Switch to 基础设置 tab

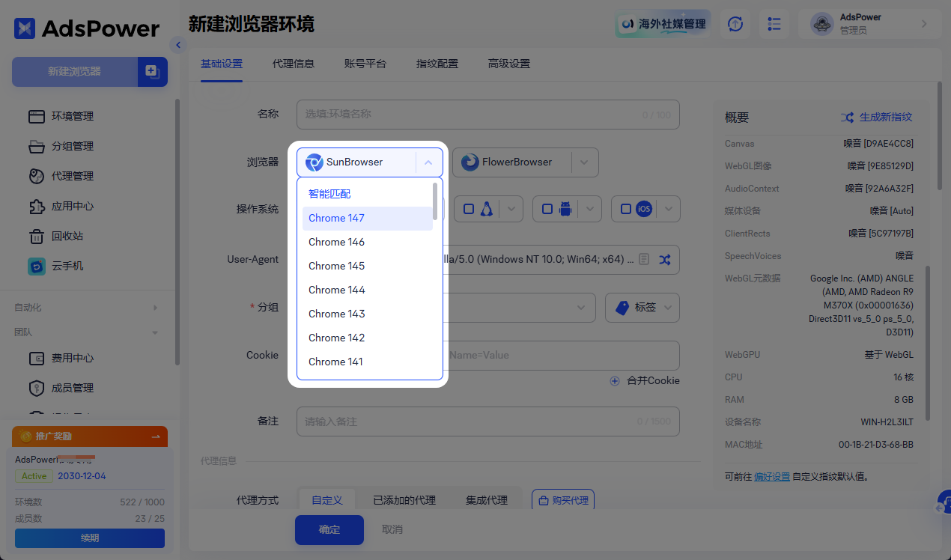(222, 64)
